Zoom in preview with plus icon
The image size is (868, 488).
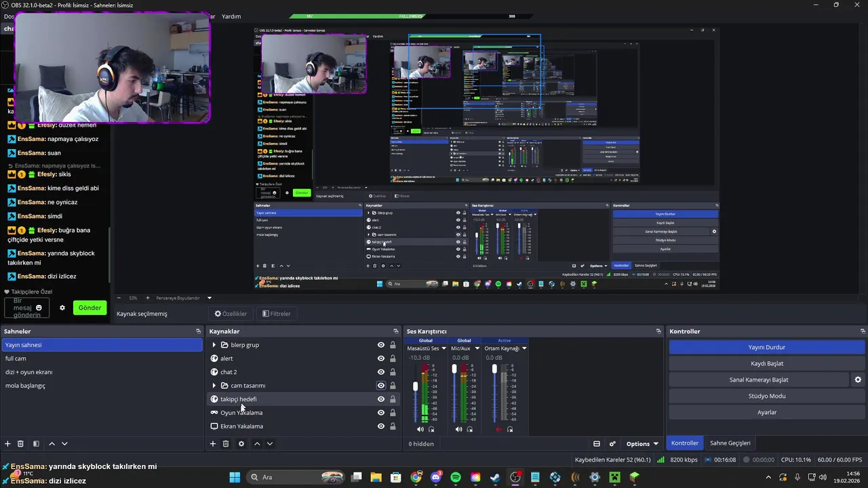pos(147,298)
